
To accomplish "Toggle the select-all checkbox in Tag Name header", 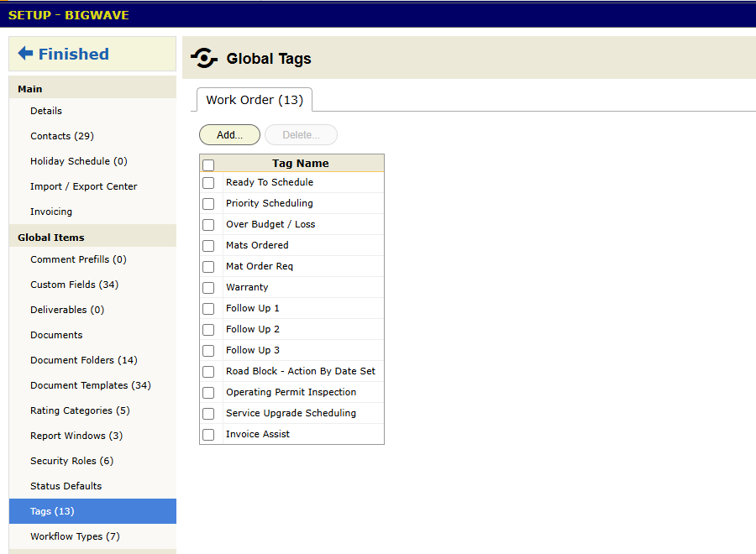I will [208, 165].
